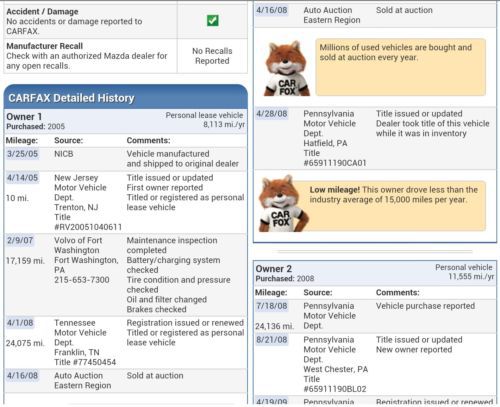
Task: Click the Personal lease vehicle label
Action: [204, 115]
